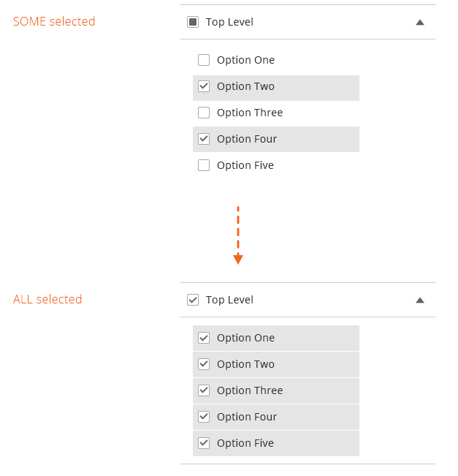Screen dimensions: 458x476
Task: Click the Top Level label in the ALL selected header
Action: tap(229, 300)
